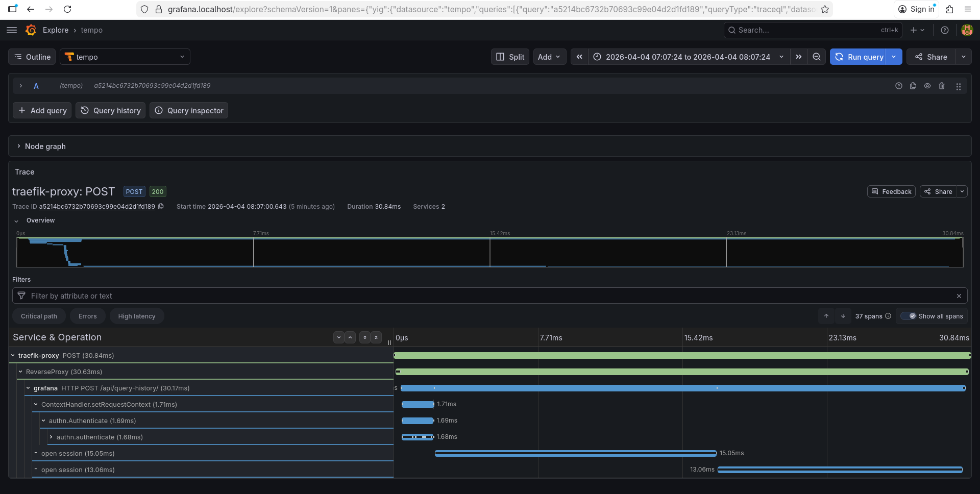Collapse the ReverseProxy span row

click(x=20, y=372)
